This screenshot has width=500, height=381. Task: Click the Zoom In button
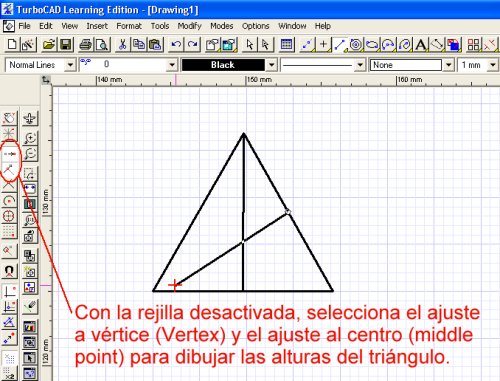(30, 137)
